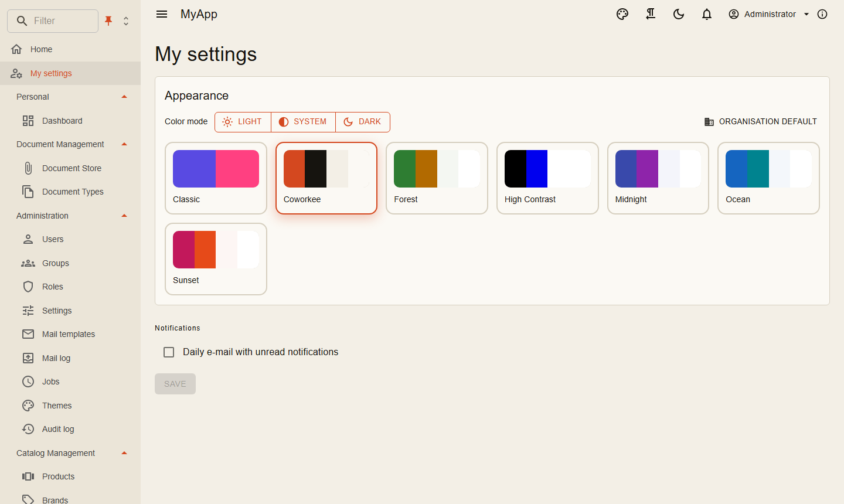Click ORGANISATION DEFAULT button

(x=760, y=122)
